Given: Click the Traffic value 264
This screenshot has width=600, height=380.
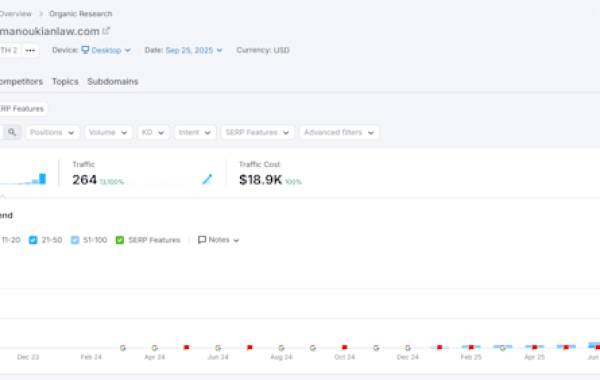Looking at the screenshot, I should tap(85, 179).
